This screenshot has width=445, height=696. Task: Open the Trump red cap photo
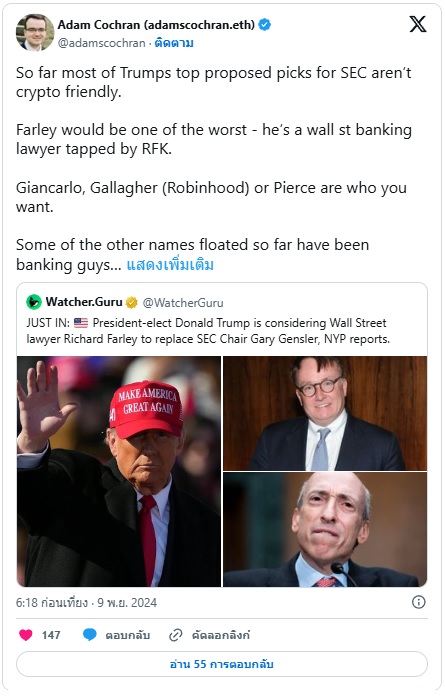click(x=119, y=471)
